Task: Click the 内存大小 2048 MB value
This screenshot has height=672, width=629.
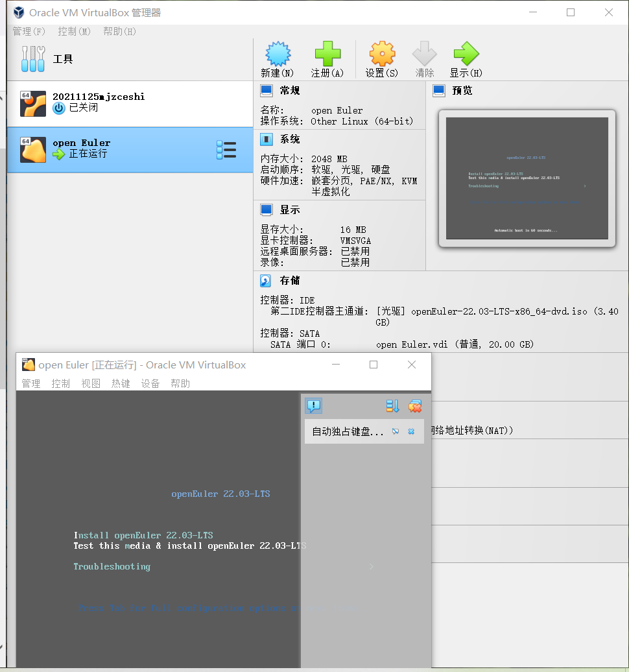Action: click(x=329, y=159)
